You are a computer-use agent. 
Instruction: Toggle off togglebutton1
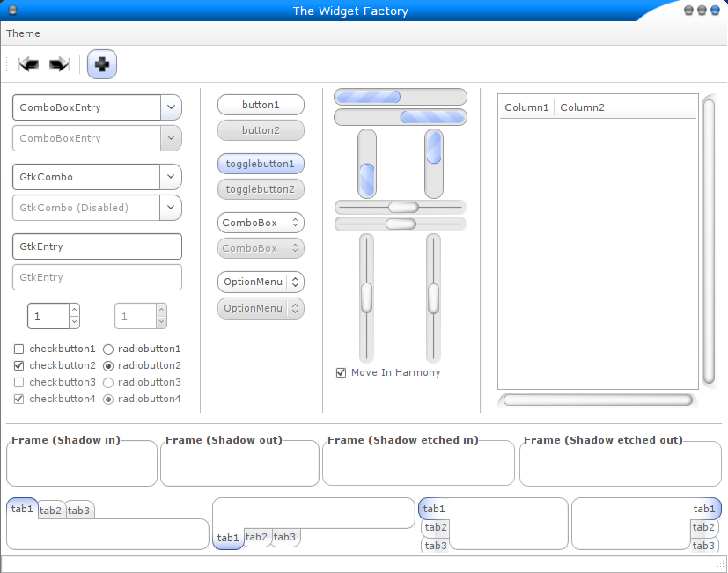(x=261, y=164)
